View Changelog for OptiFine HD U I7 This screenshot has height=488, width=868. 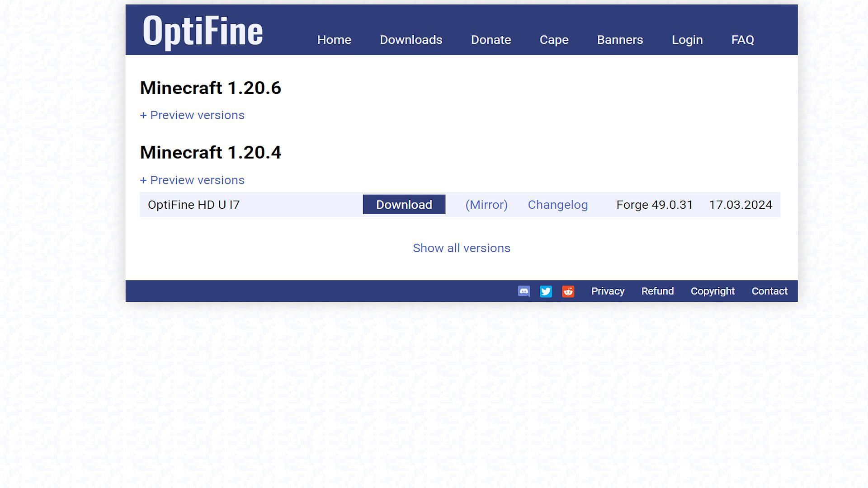[x=557, y=204]
